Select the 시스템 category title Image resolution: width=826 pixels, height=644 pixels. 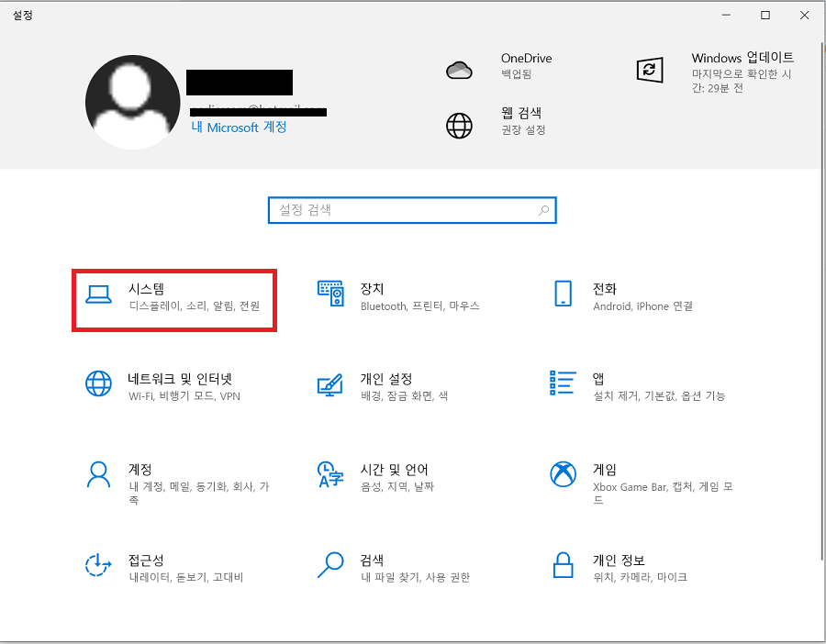[x=146, y=289]
